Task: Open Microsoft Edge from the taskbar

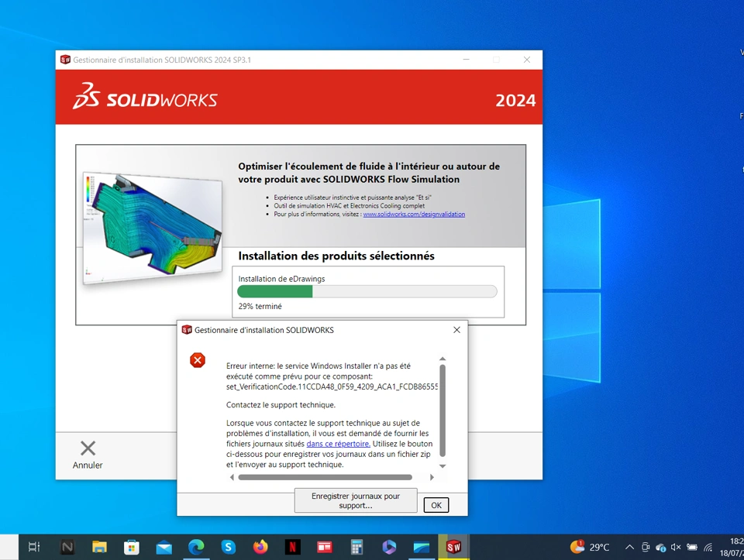Action: pyautogui.click(x=196, y=547)
